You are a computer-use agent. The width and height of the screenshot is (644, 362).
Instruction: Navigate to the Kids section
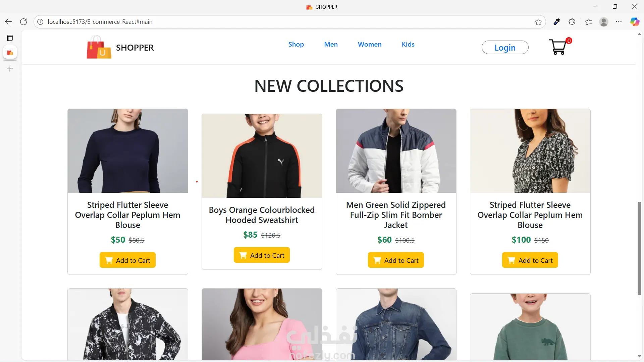point(408,44)
